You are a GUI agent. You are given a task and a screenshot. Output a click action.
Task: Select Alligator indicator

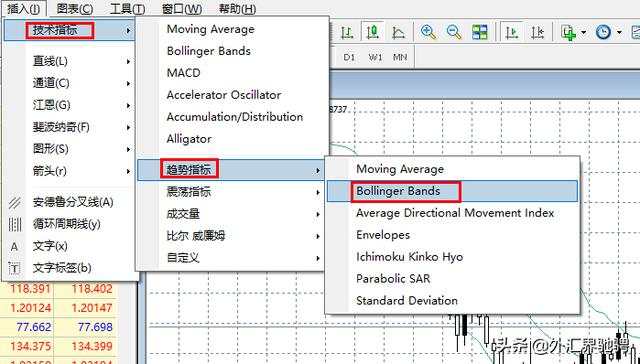point(189,139)
